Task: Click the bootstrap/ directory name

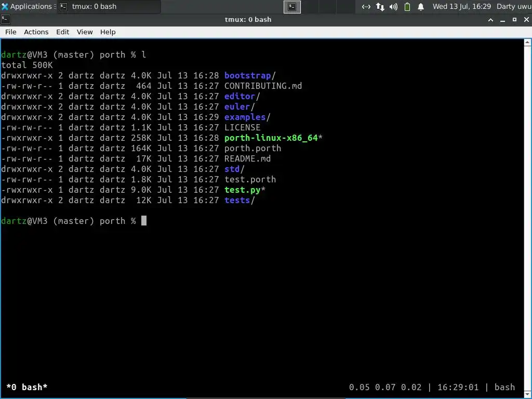Action: [250, 76]
